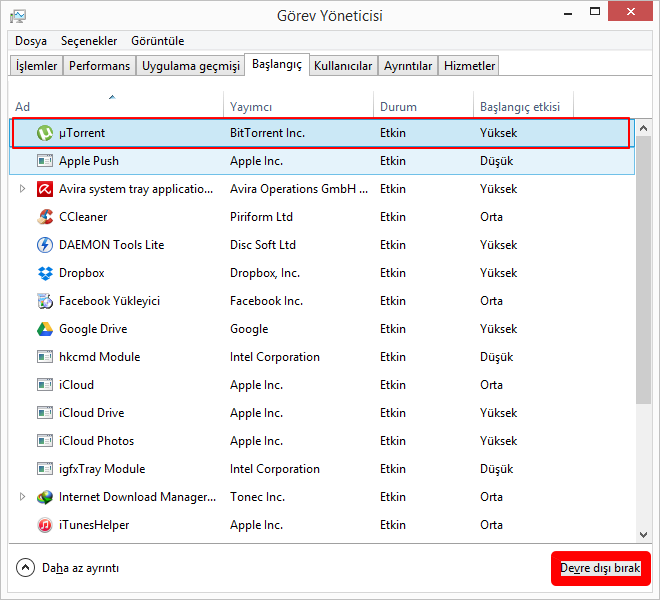Viewport: 660px width, 600px height.
Task: Switch to the Performans tab
Action: pos(101,66)
